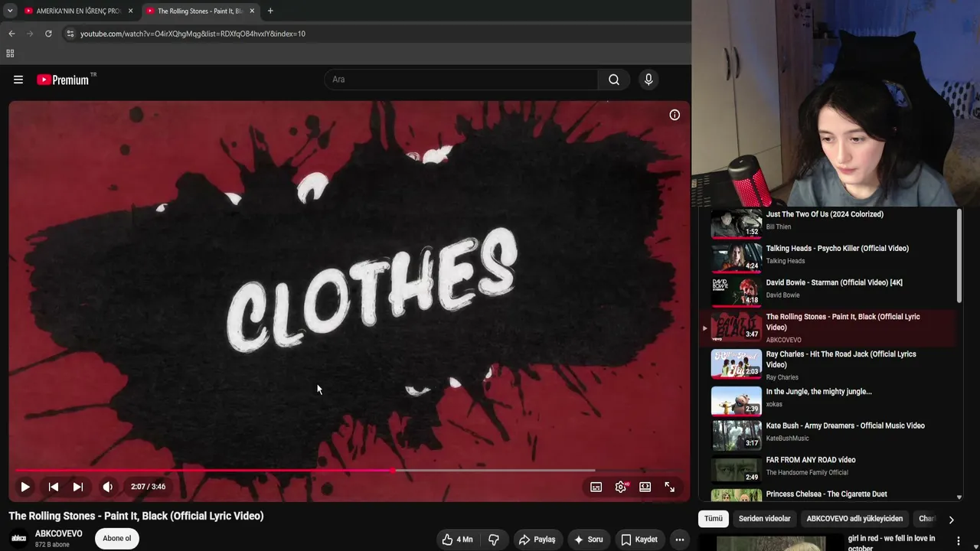Click into the Ara search field
The image size is (980, 551).
coord(462,80)
